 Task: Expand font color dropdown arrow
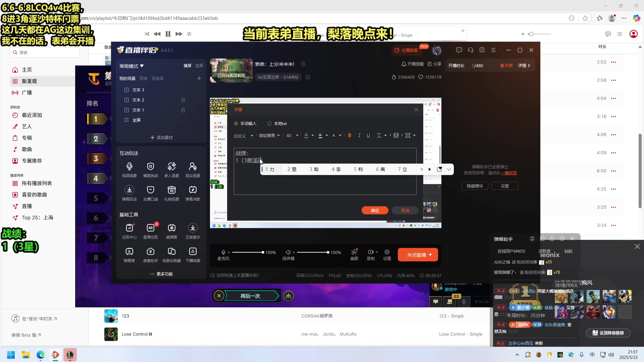coord(313,136)
